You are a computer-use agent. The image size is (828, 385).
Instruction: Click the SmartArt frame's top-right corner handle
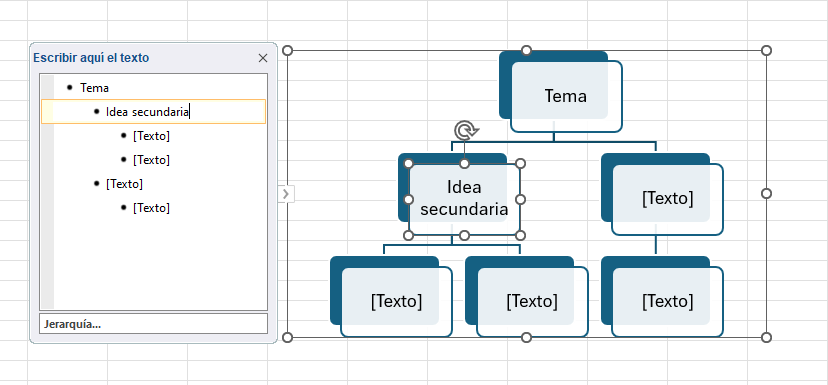[x=767, y=50]
